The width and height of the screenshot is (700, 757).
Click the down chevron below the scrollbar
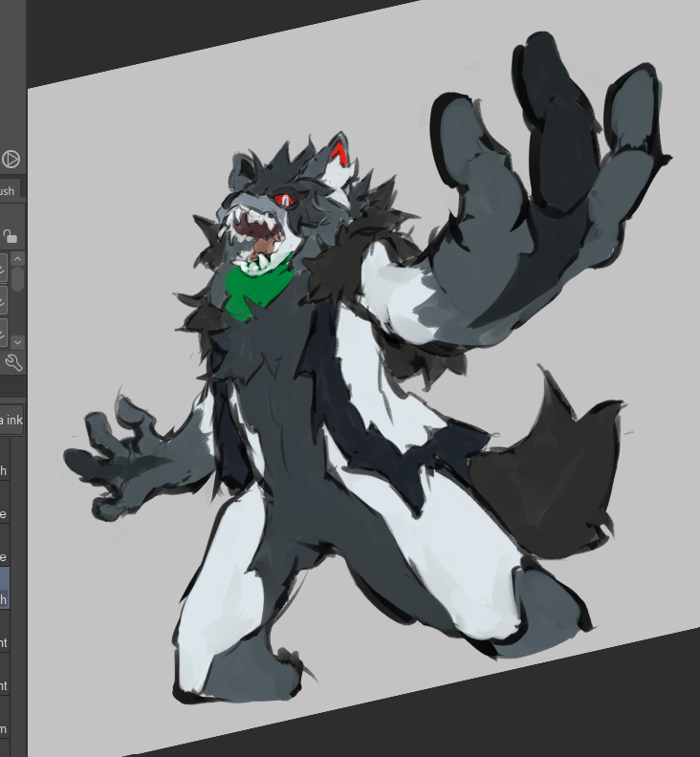18,342
